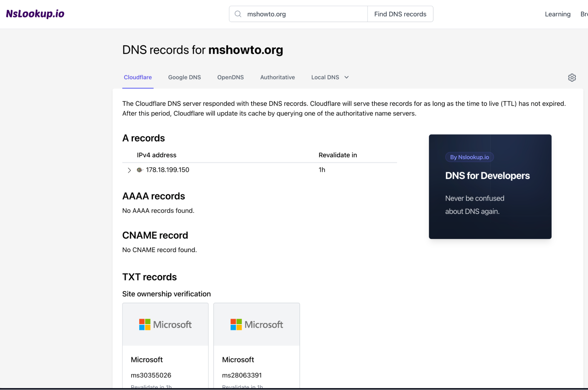This screenshot has width=588, height=390.
Task: Click the 1h revalidate value
Action: 322,170
